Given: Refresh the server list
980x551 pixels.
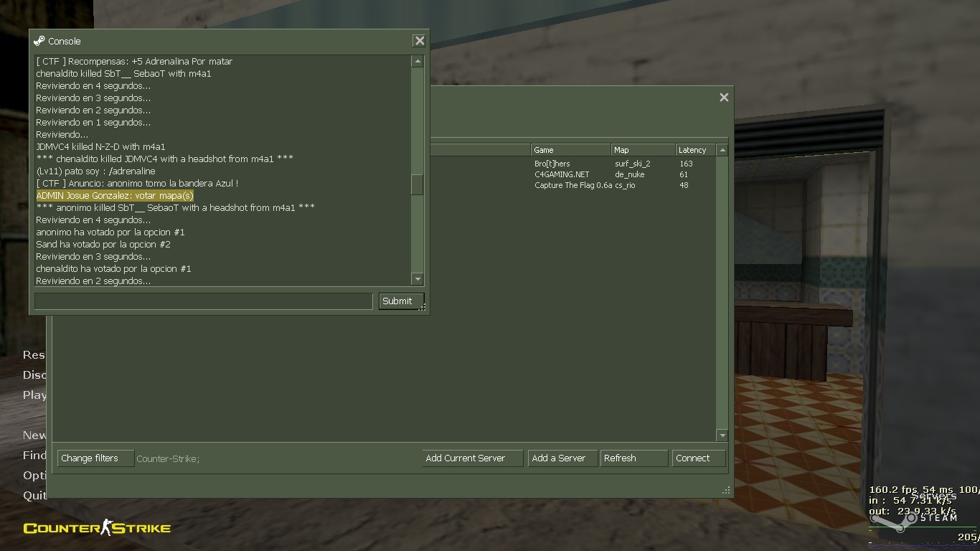Looking at the screenshot, I should [x=633, y=458].
